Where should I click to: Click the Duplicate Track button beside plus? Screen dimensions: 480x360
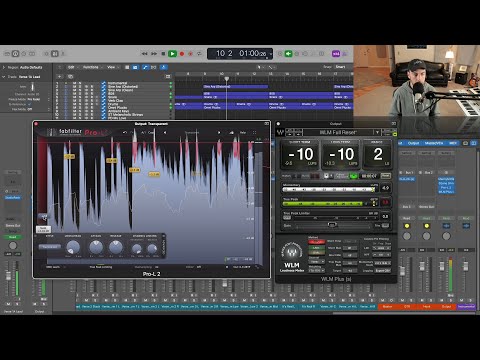point(70,76)
